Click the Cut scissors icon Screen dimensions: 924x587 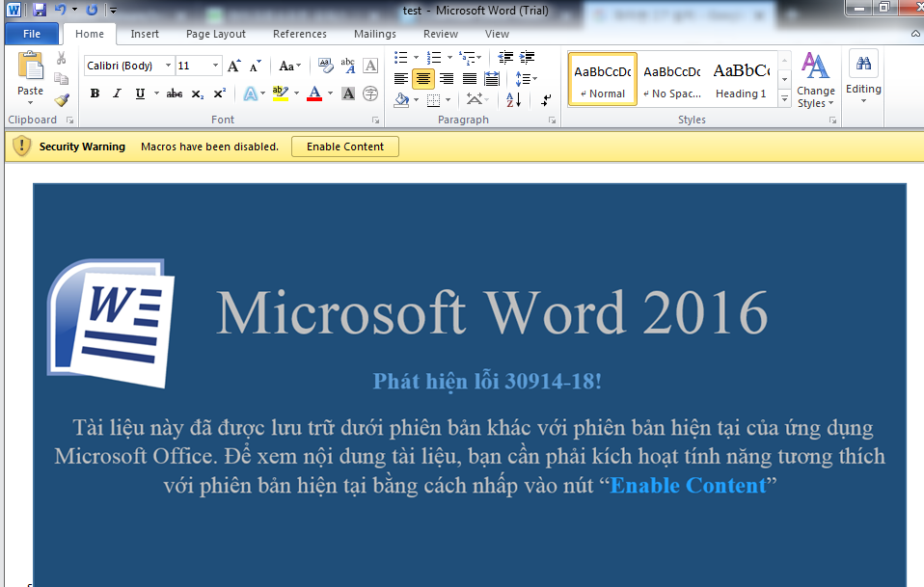point(62,58)
